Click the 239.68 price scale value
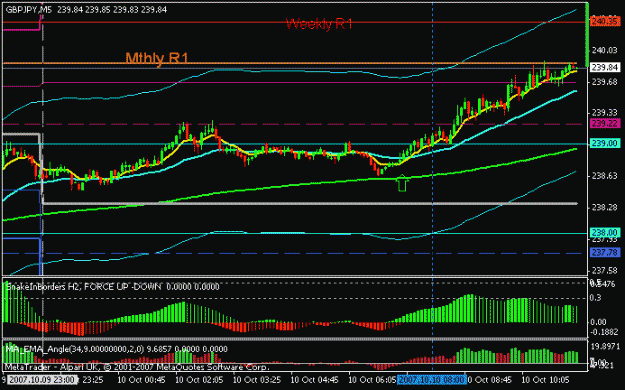The width and height of the screenshot is (625, 390). pyautogui.click(x=605, y=82)
